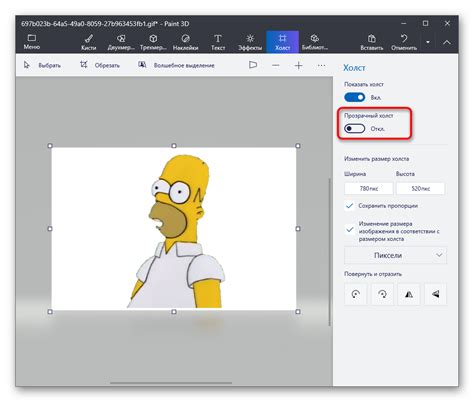Image resolution: width=474 pixels, height=402 pixels.
Task: Rotate canvas left (counterclockwise) icon
Action: 356,294
